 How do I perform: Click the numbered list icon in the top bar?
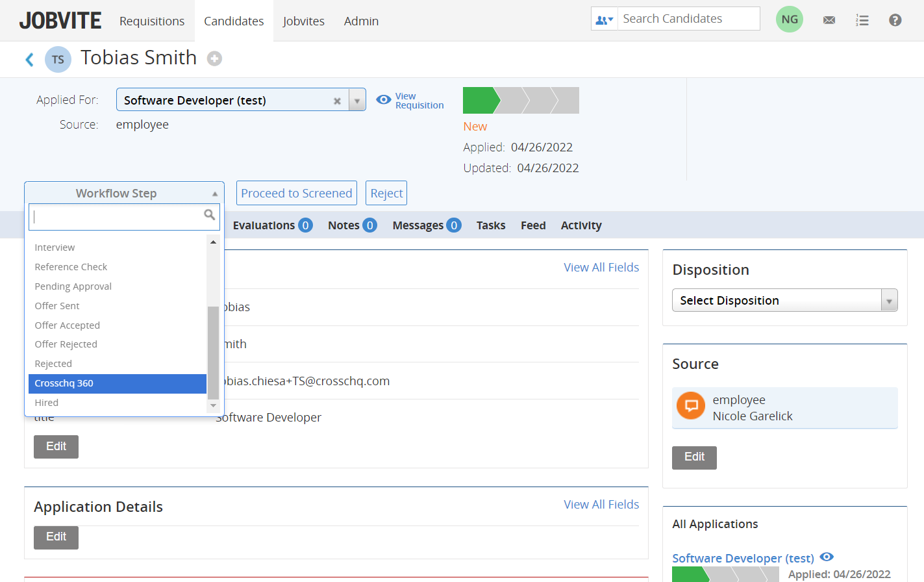click(862, 20)
